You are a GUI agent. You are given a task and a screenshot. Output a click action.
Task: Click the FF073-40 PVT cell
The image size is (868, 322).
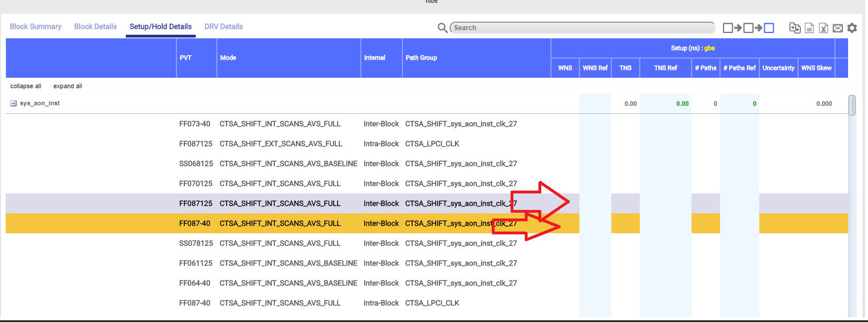pos(195,124)
